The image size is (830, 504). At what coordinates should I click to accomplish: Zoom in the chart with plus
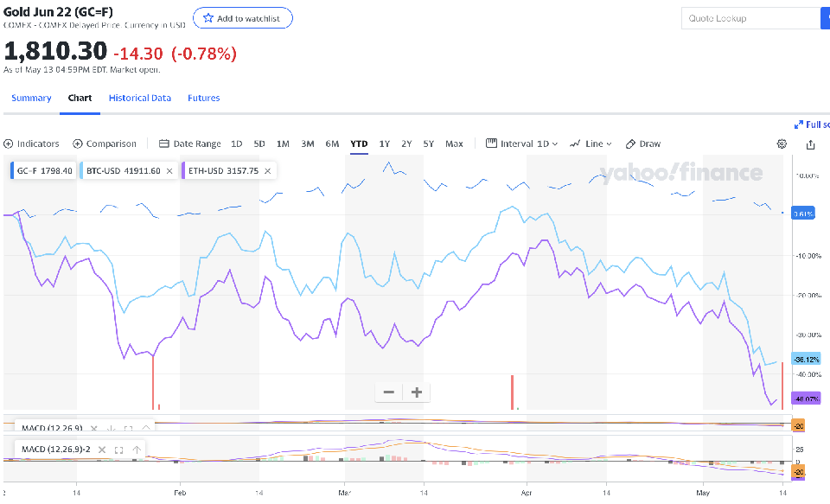pos(417,392)
